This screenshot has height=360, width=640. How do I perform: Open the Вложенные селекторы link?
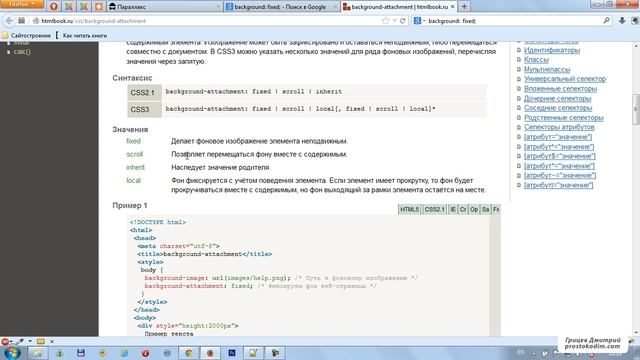560,89
